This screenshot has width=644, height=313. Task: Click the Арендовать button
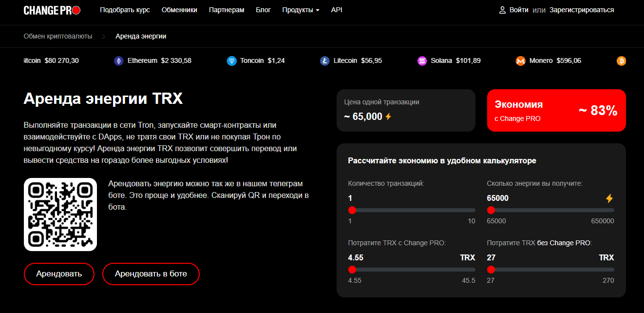(59, 274)
